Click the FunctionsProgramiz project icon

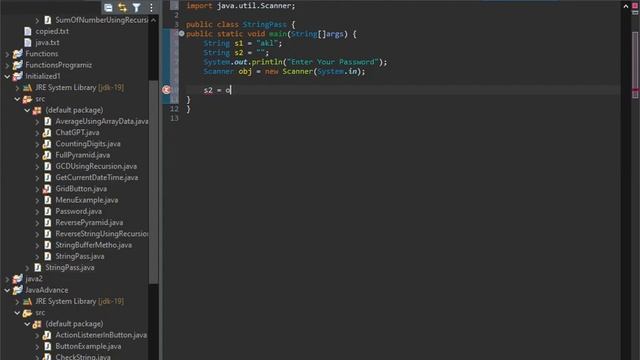18,65
